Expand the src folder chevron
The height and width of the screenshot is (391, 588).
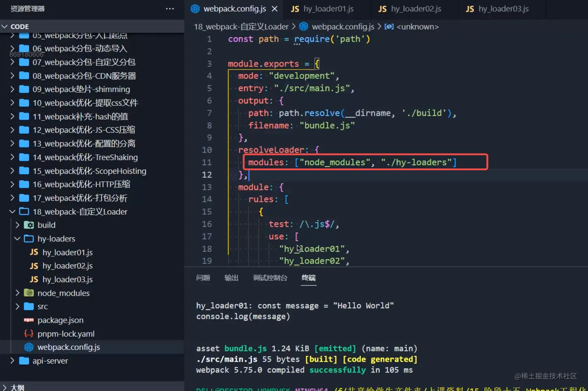tap(17, 307)
